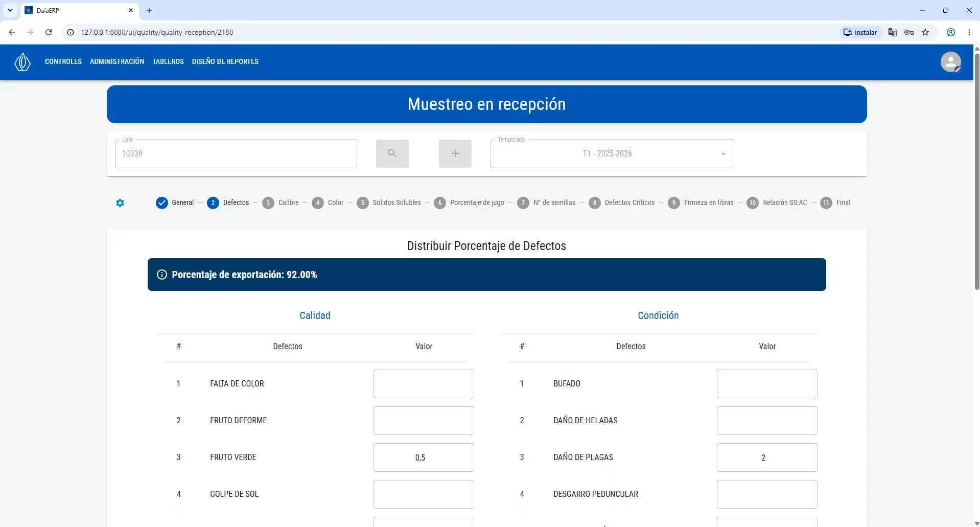The image size is (980, 527).
Task: Click the Condición section heading
Action: tap(658, 315)
